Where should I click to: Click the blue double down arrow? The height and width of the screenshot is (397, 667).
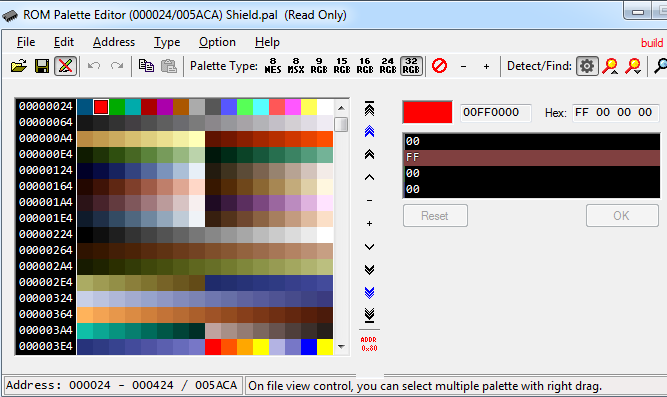369,292
